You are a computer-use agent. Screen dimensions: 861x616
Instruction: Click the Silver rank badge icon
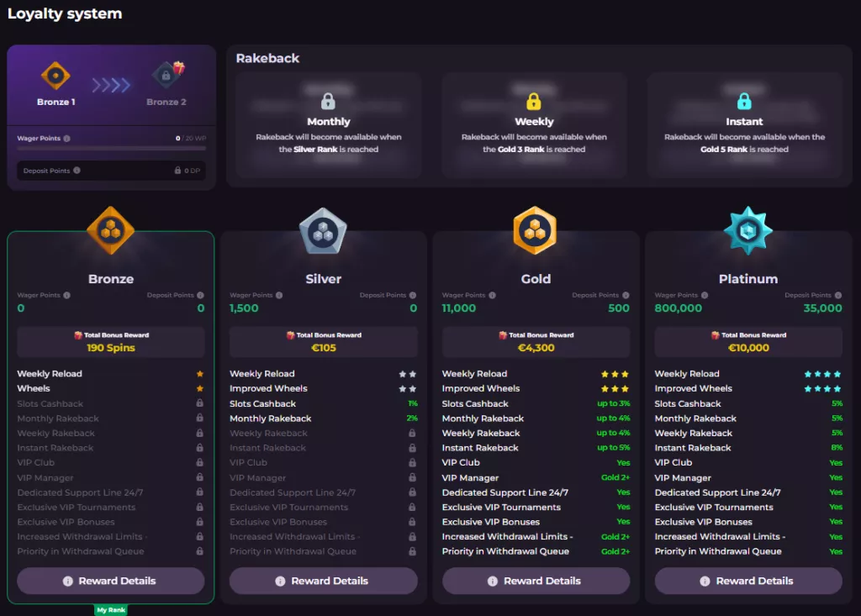(x=323, y=231)
